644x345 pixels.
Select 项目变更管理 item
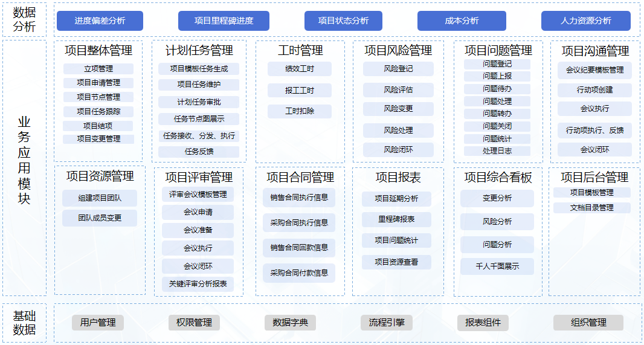click(x=98, y=139)
